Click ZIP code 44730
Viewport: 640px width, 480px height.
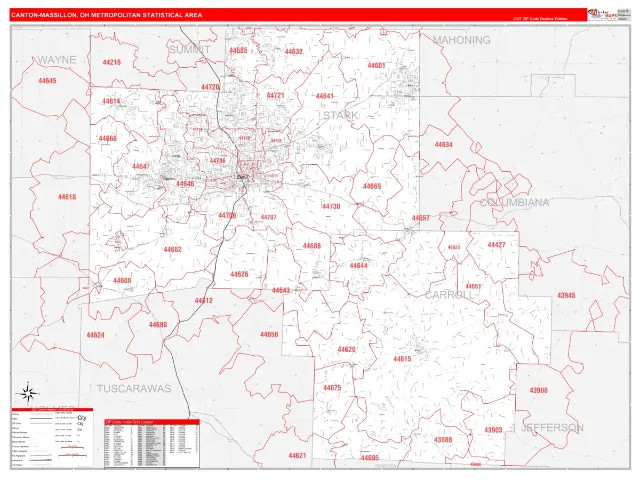point(331,207)
